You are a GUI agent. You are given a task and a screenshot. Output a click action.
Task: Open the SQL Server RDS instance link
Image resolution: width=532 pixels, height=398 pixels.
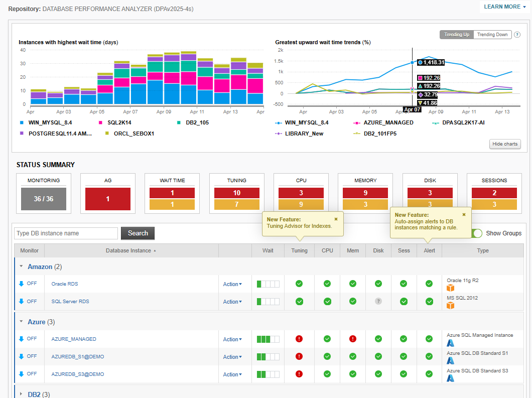70,302
